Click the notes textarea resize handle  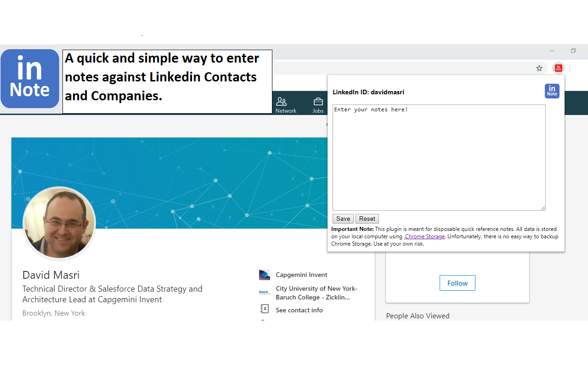(543, 208)
